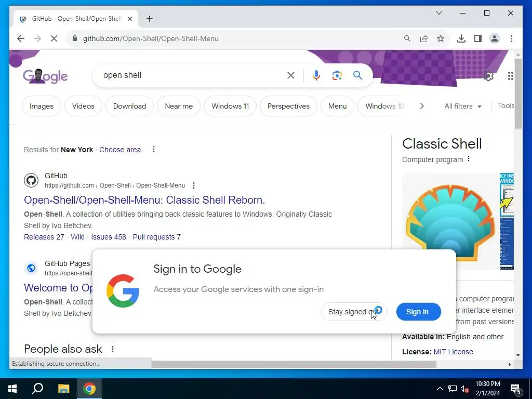Stop page loading with the X button
The image size is (532, 399).
pos(54,38)
